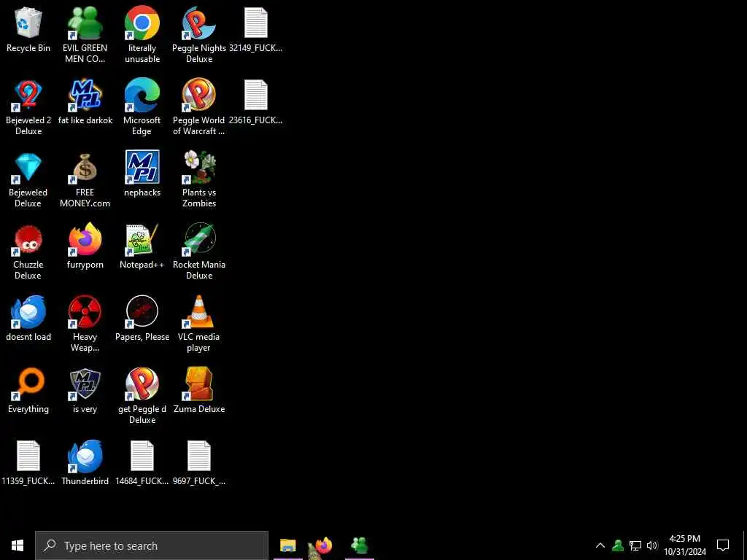
Task: Select the Bejeweled 2 Deluxe shortcut
Action: 28,107
